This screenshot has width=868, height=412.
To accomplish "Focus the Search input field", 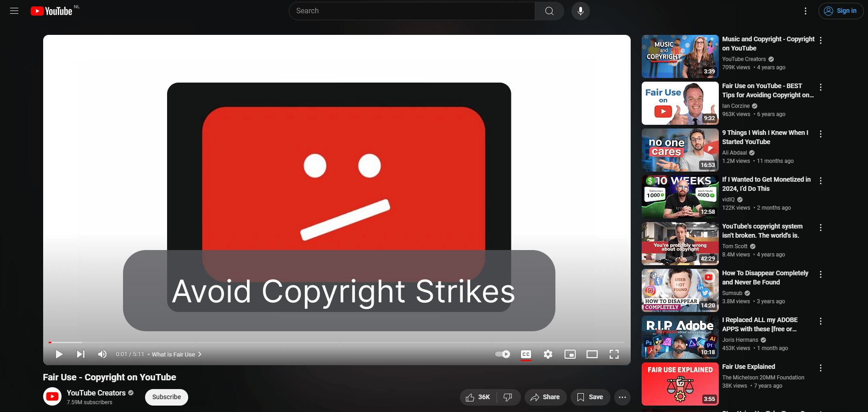I will 412,11.
